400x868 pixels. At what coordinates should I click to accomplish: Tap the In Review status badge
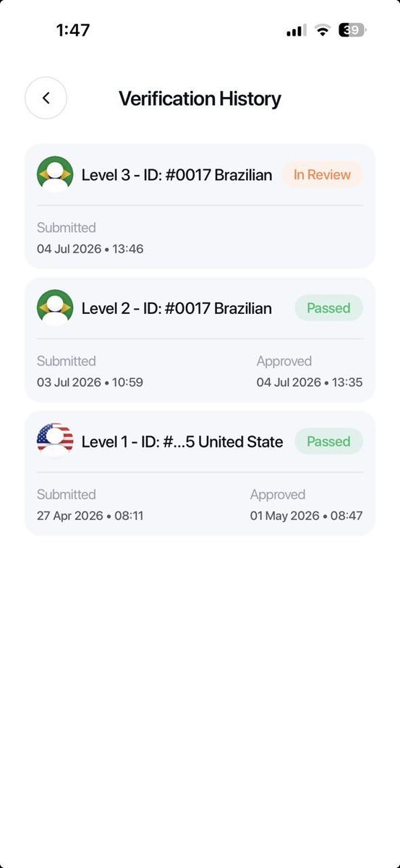tap(322, 174)
